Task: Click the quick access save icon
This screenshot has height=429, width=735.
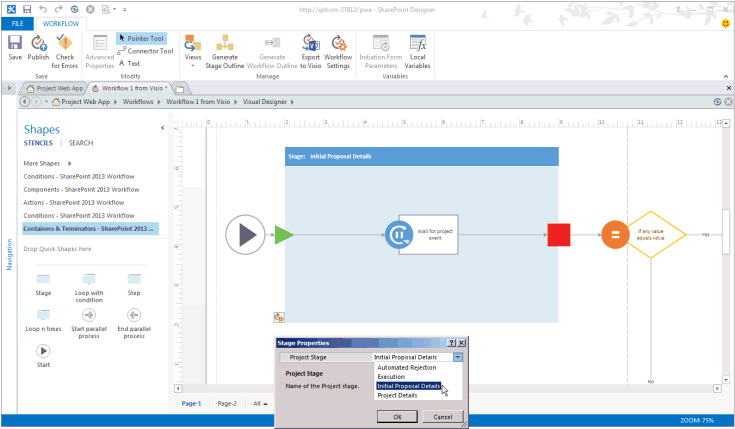Action: click(27, 9)
